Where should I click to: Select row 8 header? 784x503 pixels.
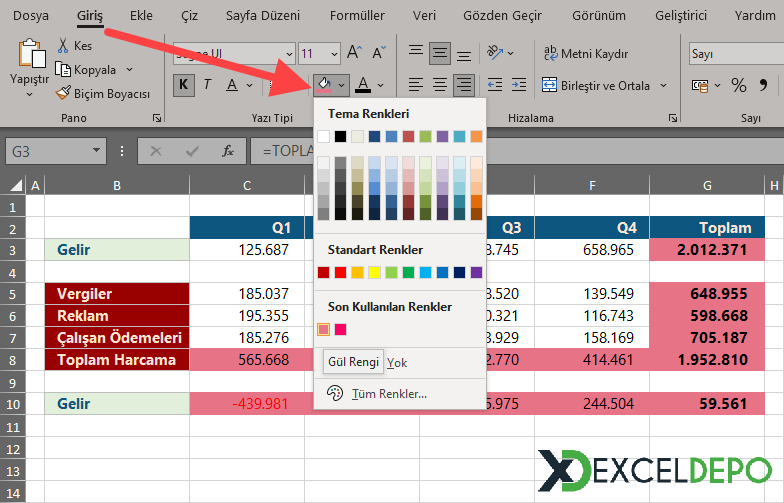(x=12, y=360)
